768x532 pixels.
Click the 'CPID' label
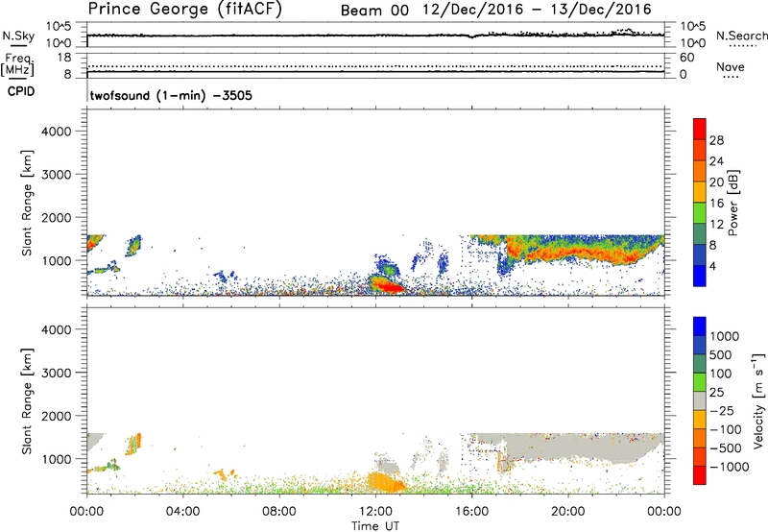click(21, 91)
